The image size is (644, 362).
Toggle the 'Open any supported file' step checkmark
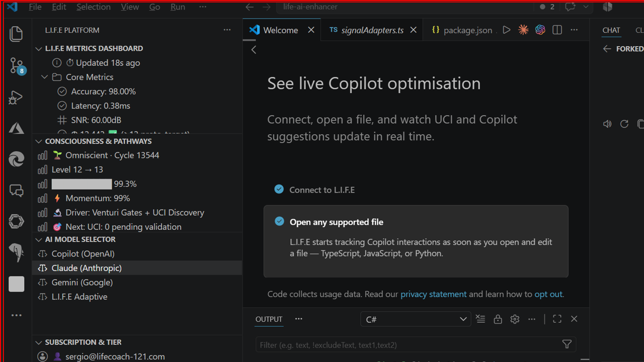279,221
